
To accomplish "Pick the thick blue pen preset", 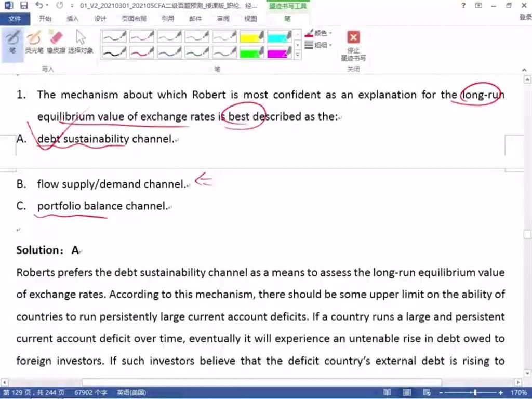I will (x=169, y=52).
